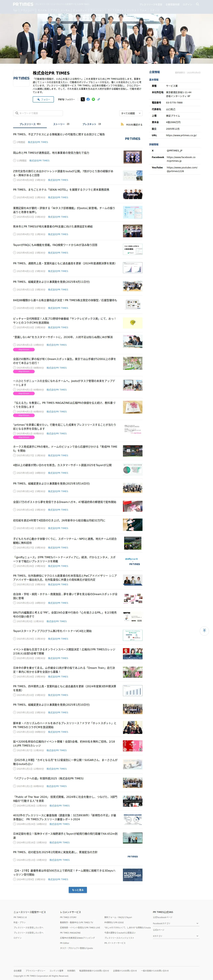The height and width of the screenshot is (980, 213).
Task: Open the Facebook share icon
Action: coord(88,99)
